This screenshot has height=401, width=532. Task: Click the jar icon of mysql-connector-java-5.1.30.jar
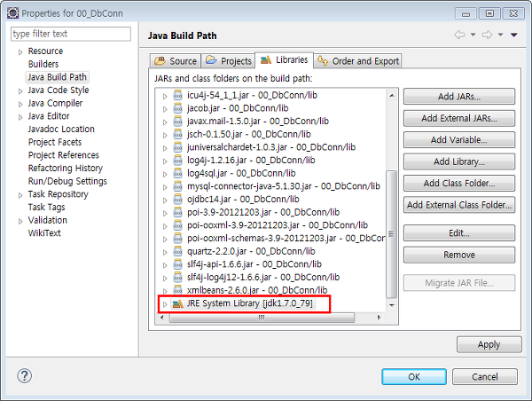click(x=178, y=186)
